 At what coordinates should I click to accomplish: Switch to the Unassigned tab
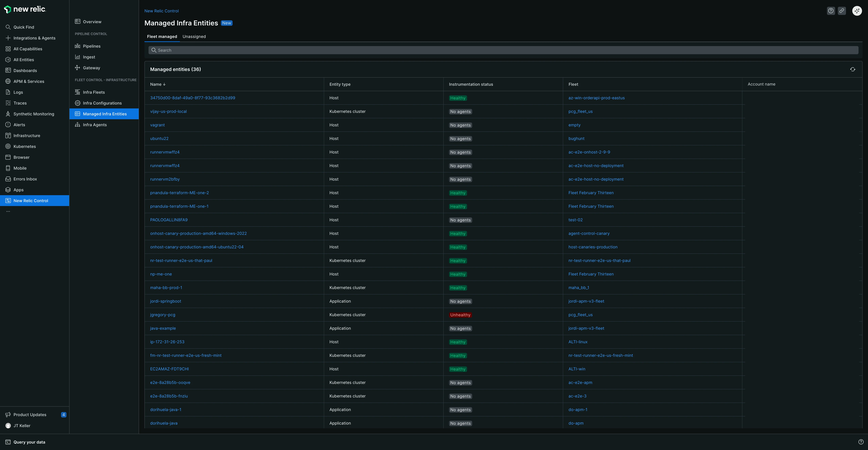(x=194, y=36)
